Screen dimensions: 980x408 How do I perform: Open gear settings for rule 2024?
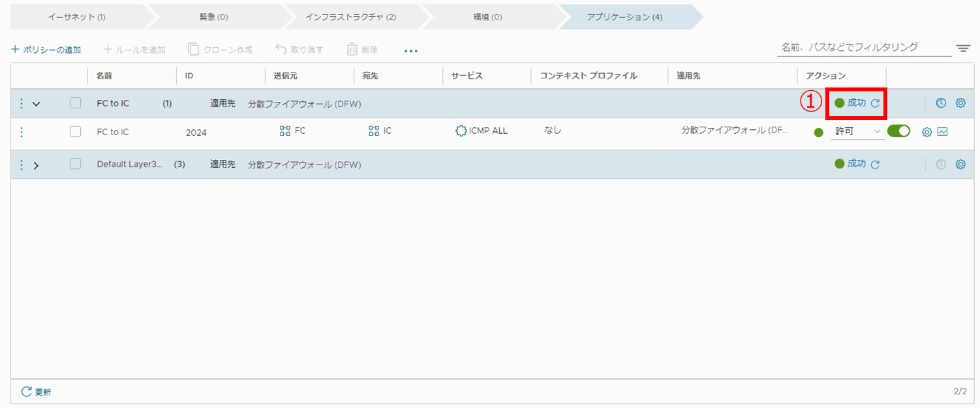[926, 132]
